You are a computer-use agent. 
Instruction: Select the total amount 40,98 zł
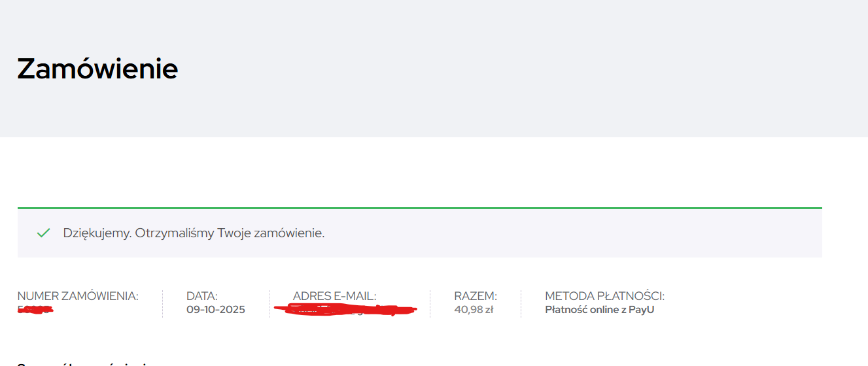[474, 310]
